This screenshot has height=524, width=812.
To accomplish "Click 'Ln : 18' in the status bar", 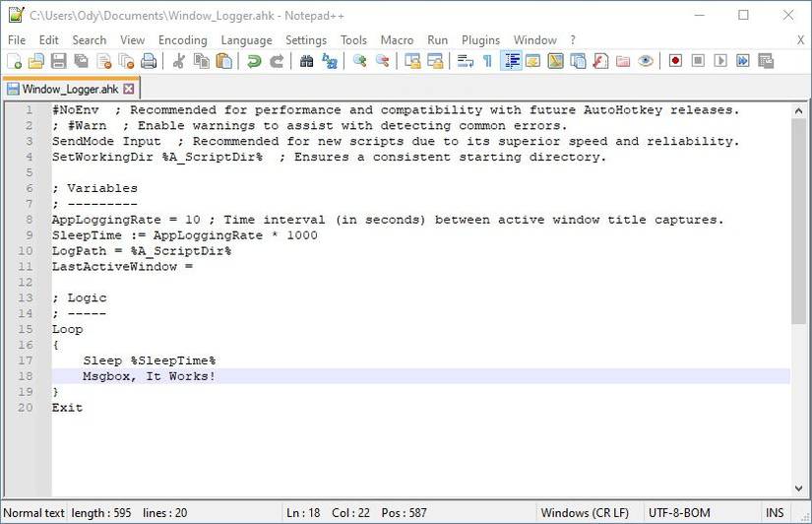I will (303, 512).
